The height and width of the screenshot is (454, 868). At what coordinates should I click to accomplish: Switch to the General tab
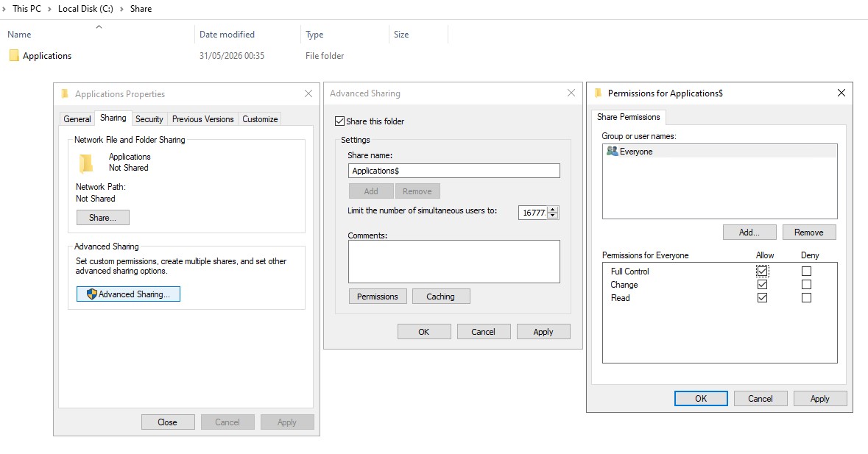77,119
